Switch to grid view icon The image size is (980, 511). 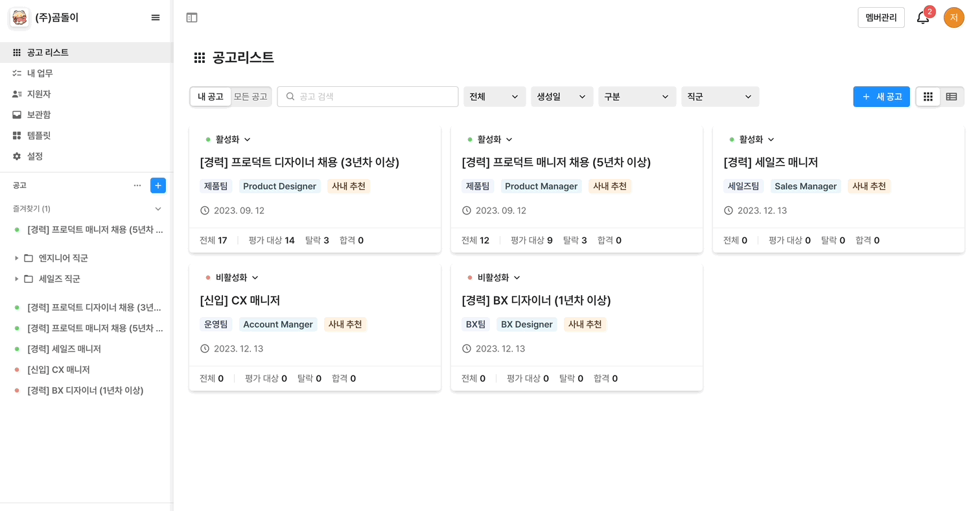coord(928,97)
